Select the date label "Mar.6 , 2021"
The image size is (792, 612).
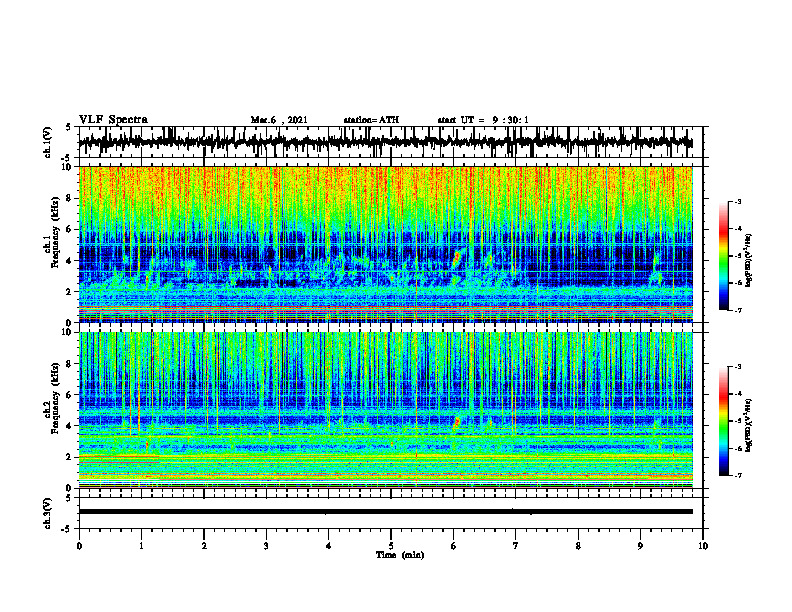click(x=279, y=120)
